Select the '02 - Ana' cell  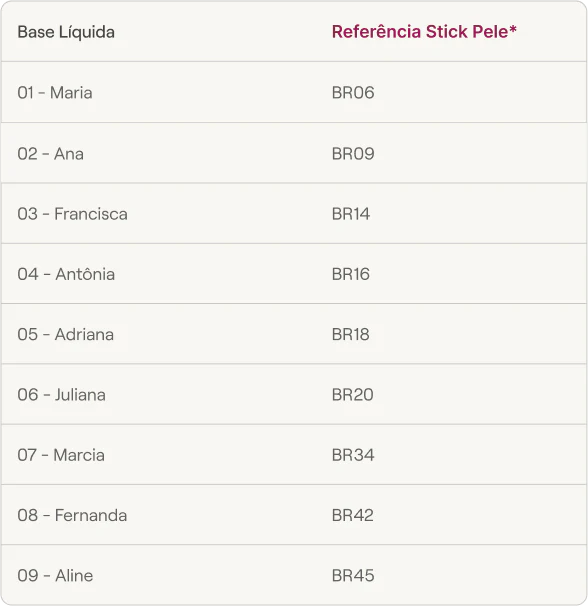51,154
